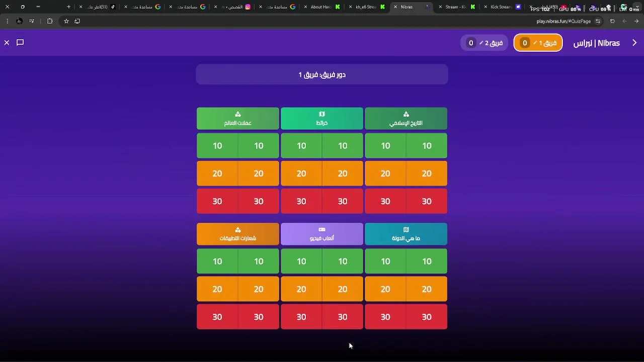Screen dimensions: 644x362
Task: Select left 30-point question under عملات العالم
Action: (x=217, y=201)
